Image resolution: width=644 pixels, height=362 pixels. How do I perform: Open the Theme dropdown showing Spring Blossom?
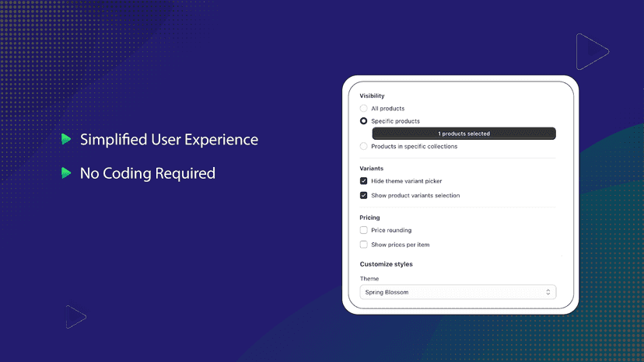(x=458, y=292)
